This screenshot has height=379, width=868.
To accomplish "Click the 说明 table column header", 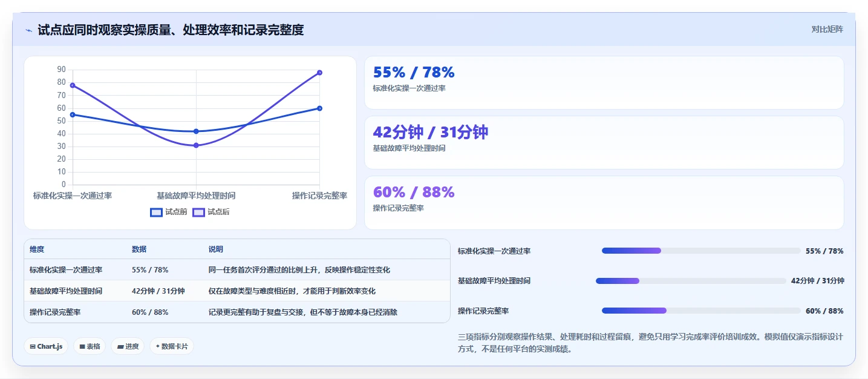I will point(216,249).
